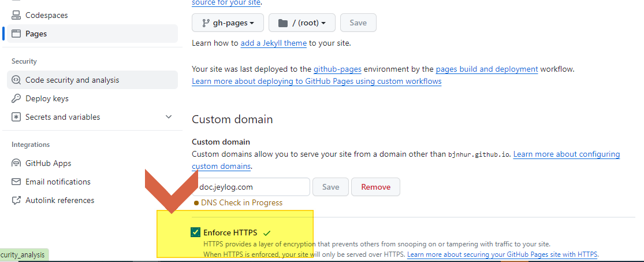The width and height of the screenshot is (644, 262).
Task: Open the github-pages environment link
Action: pos(338,69)
